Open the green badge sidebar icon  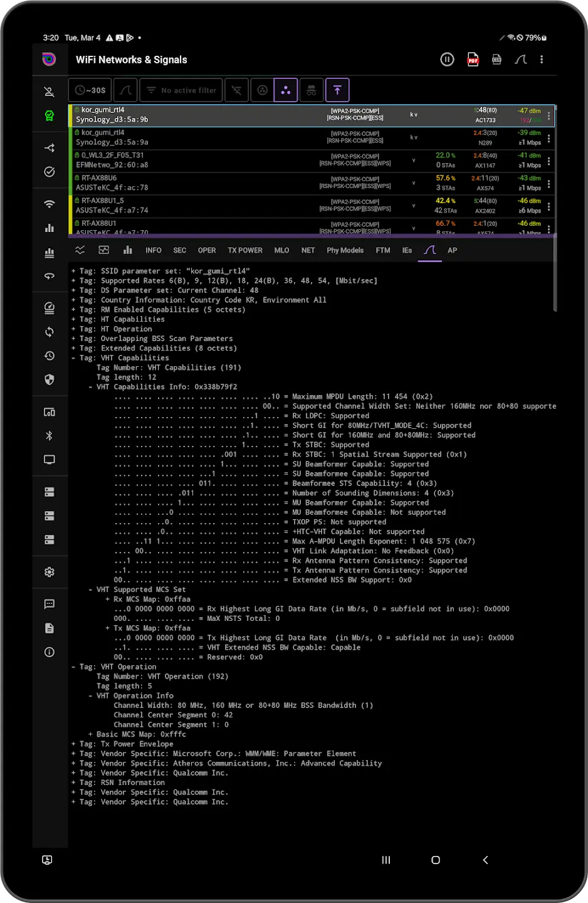[x=50, y=116]
